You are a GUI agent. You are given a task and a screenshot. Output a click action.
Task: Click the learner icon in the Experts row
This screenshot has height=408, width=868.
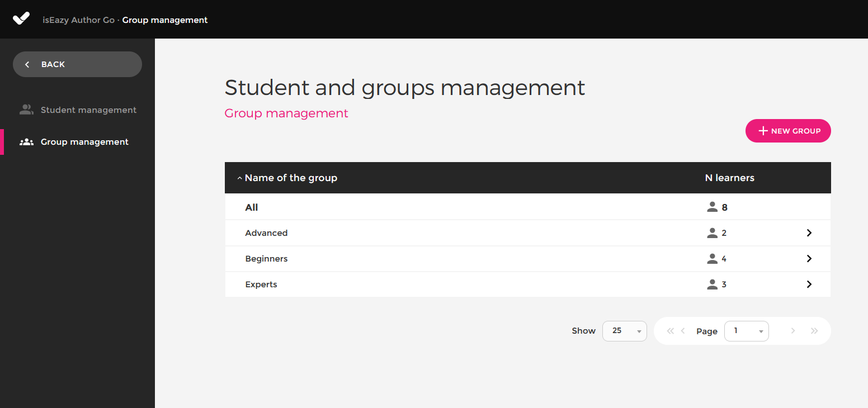(x=712, y=284)
